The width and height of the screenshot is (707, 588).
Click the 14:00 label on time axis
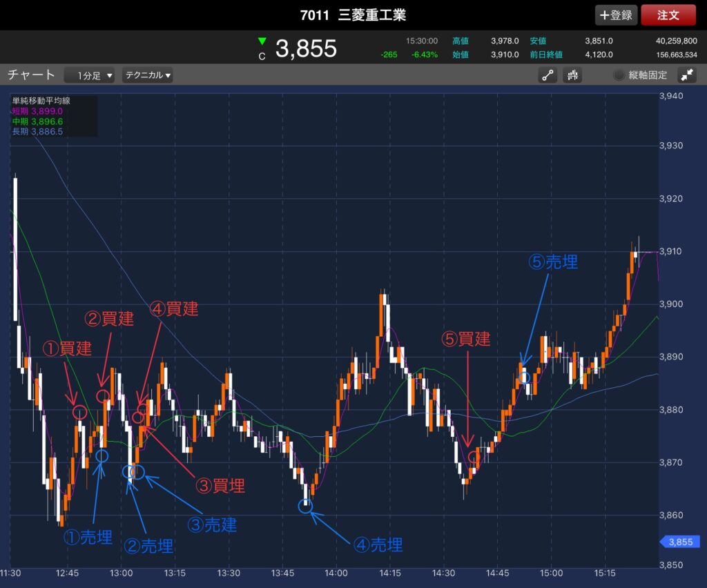[x=336, y=574]
